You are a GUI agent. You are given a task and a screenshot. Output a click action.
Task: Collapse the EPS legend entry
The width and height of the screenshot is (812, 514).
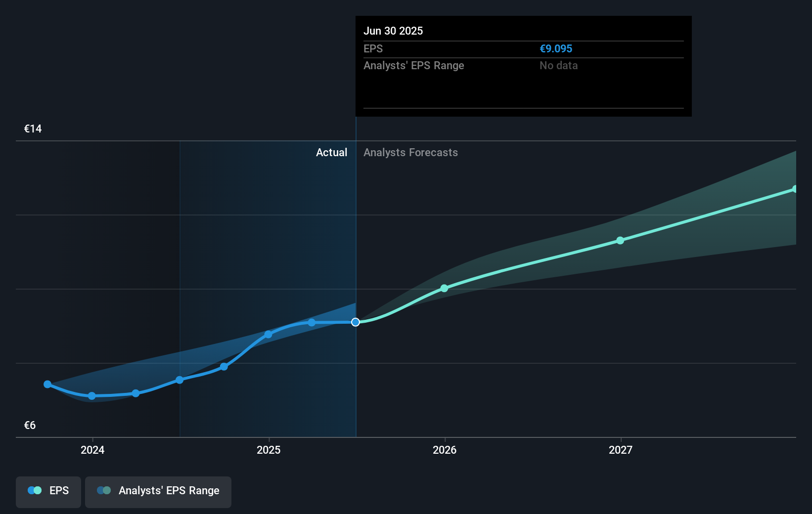pos(58,490)
